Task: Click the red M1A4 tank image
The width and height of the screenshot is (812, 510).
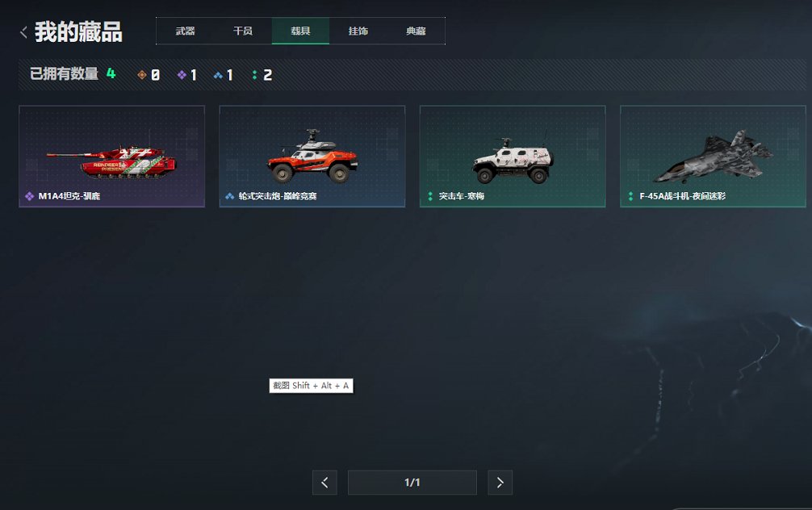Action: [x=111, y=162]
